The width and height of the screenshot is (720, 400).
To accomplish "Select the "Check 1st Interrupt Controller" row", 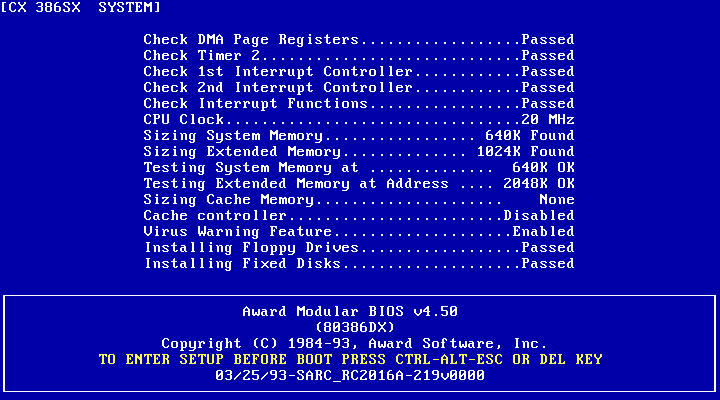I will tap(359, 72).
